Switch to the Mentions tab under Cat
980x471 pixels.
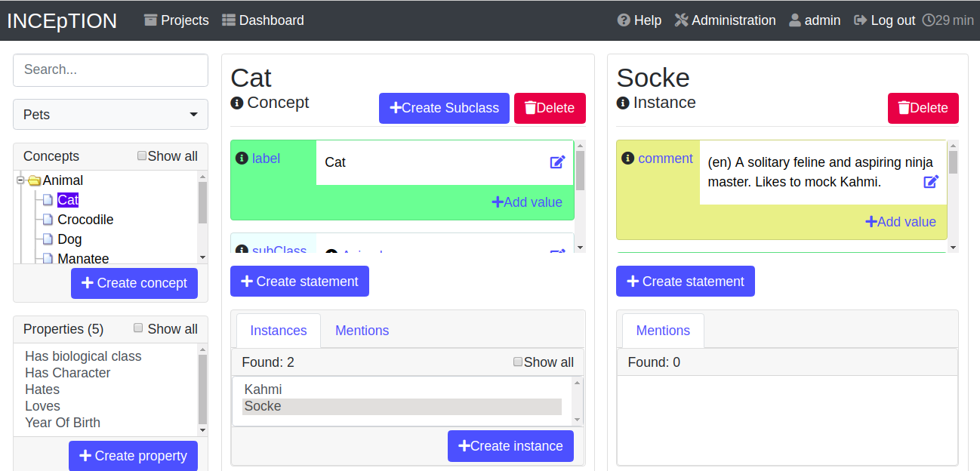tap(362, 331)
